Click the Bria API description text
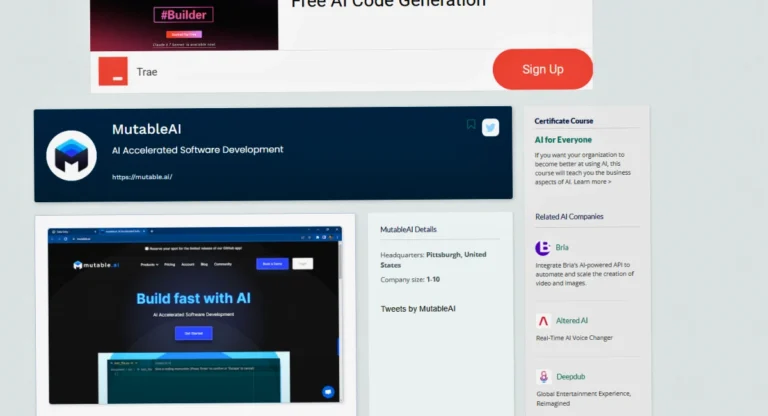The image size is (768, 416). (x=585, y=274)
